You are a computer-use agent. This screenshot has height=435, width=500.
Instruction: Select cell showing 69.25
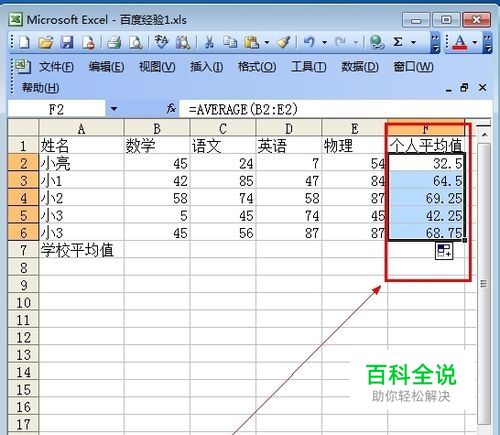(x=426, y=198)
